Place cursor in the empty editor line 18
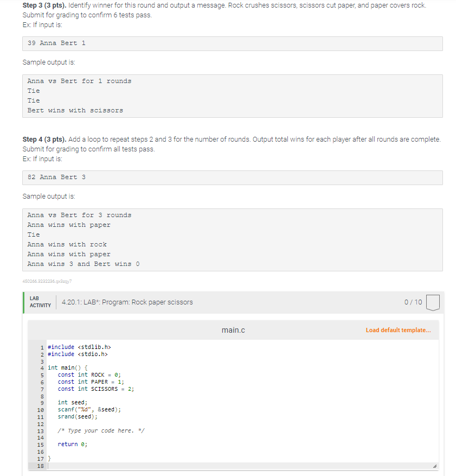 pyautogui.click(x=108, y=466)
